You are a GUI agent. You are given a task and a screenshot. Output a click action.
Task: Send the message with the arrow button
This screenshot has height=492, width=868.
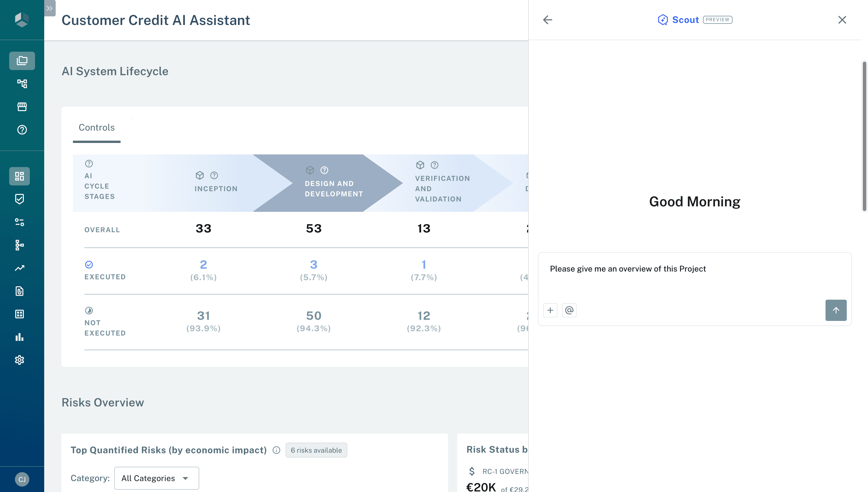(836, 310)
